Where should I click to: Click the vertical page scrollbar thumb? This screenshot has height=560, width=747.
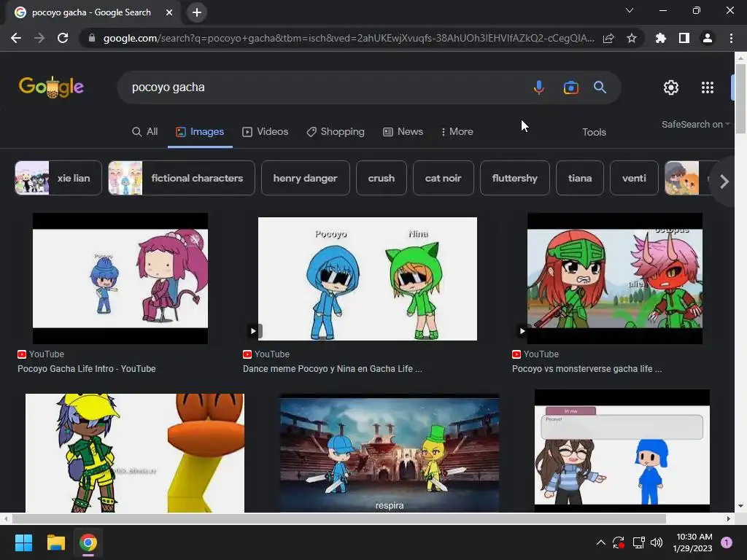pyautogui.click(x=740, y=98)
